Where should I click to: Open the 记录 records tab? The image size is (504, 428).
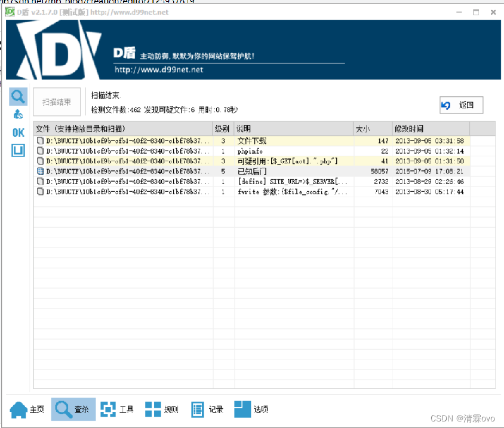[x=207, y=409]
